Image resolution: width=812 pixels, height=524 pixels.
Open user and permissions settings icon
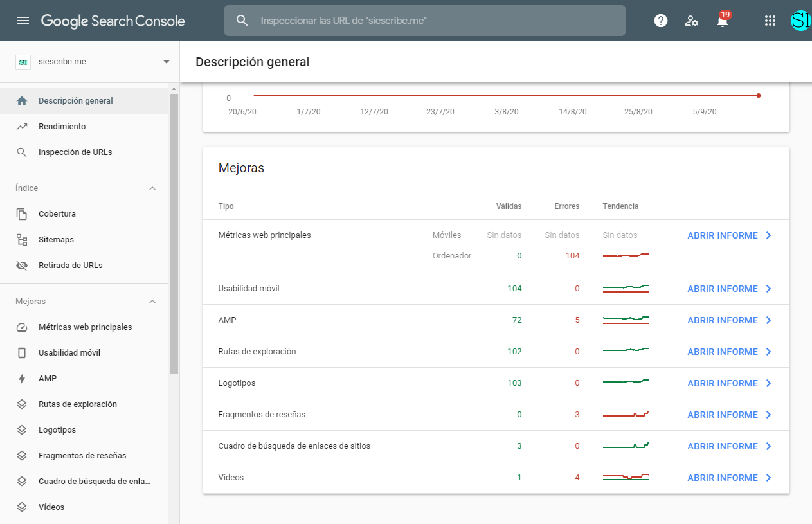click(x=692, y=21)
